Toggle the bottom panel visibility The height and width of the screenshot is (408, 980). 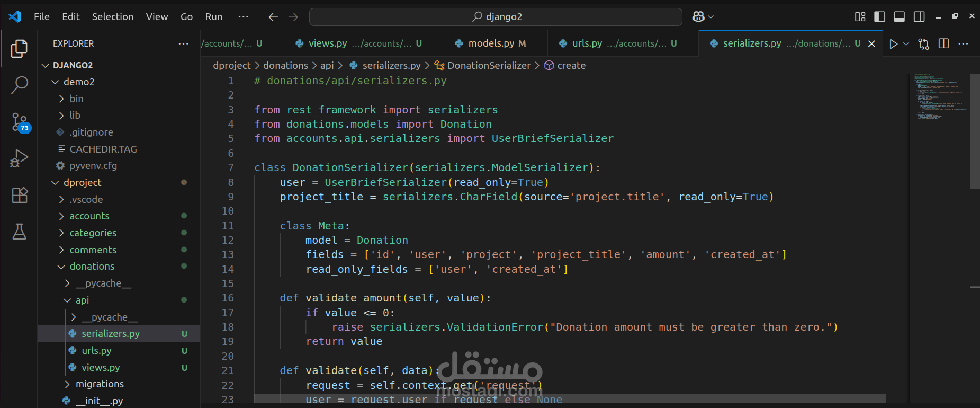coord(899,17)
